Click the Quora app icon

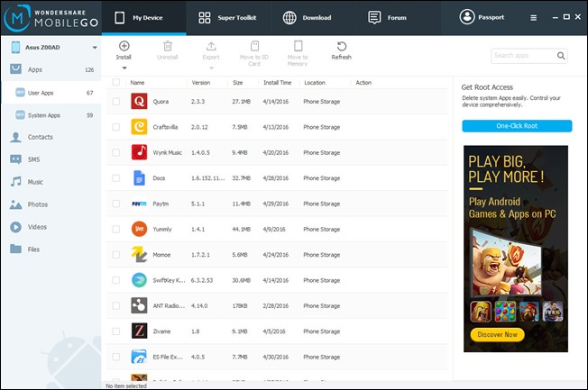pos(139,101)
